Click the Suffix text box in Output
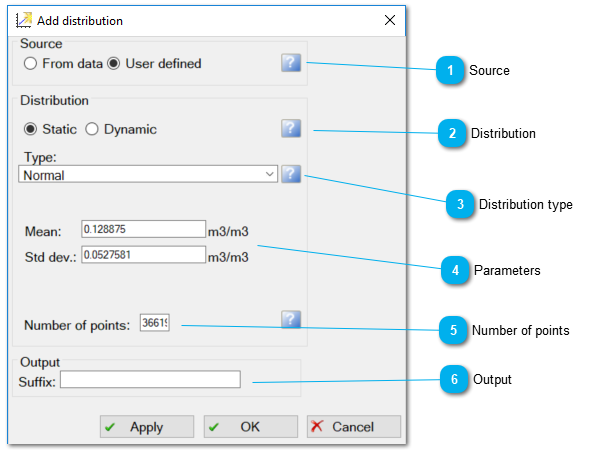The width and height of the screenshot is (589, 453). coord(150,379)
